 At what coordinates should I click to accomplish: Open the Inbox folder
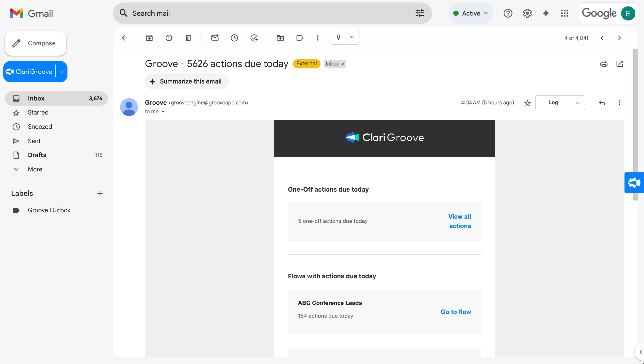(x=56, y=98)
